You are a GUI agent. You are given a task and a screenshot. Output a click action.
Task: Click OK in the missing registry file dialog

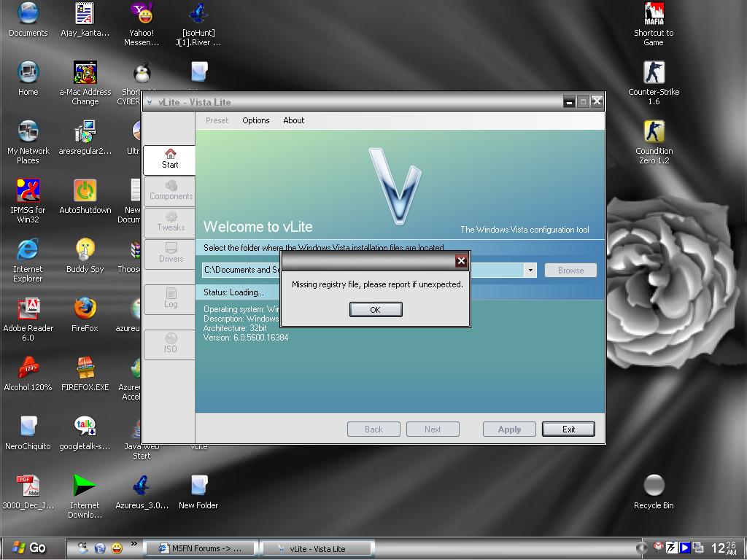[376, 309]
